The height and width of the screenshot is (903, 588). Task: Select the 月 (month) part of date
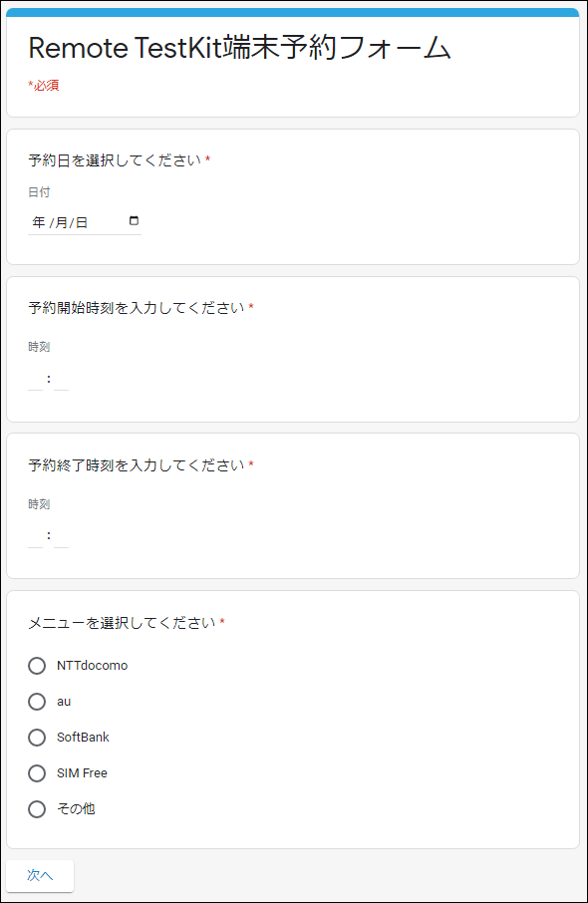point(61,222)
